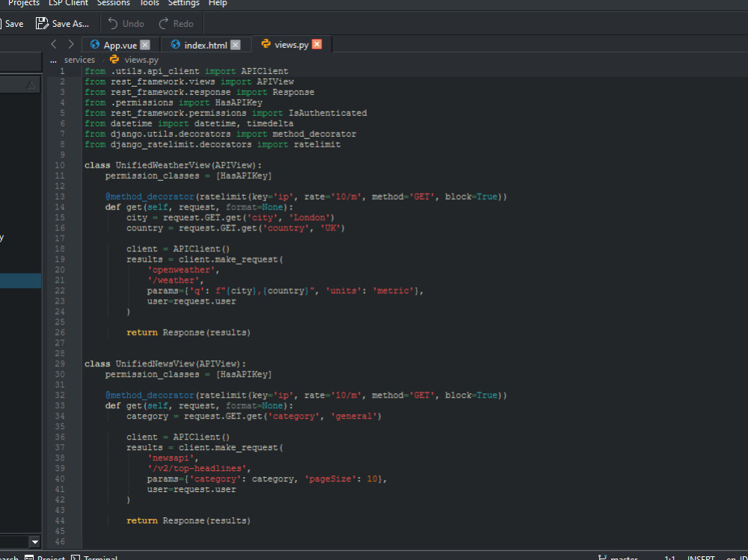The image size is (748, 560).
Task: Click django_ratelimit.decorators on line 8
Action: pos(181,144)
